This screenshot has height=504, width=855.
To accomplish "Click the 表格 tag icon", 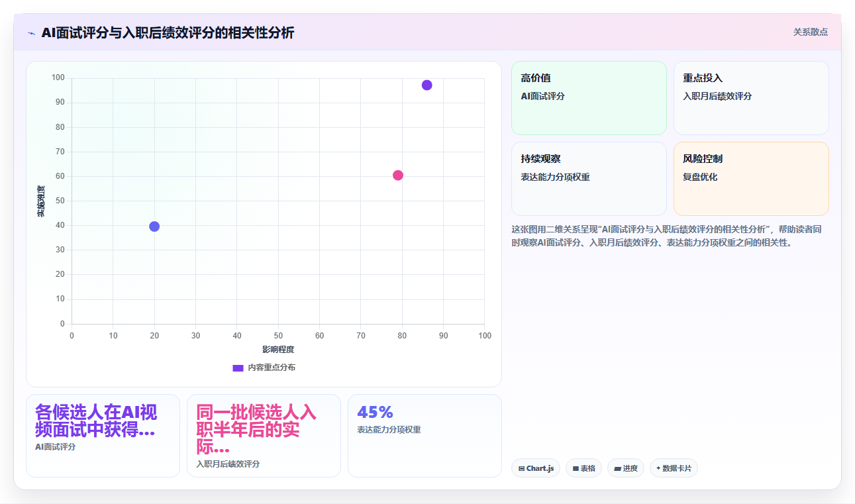I will [x=576, y=469].
